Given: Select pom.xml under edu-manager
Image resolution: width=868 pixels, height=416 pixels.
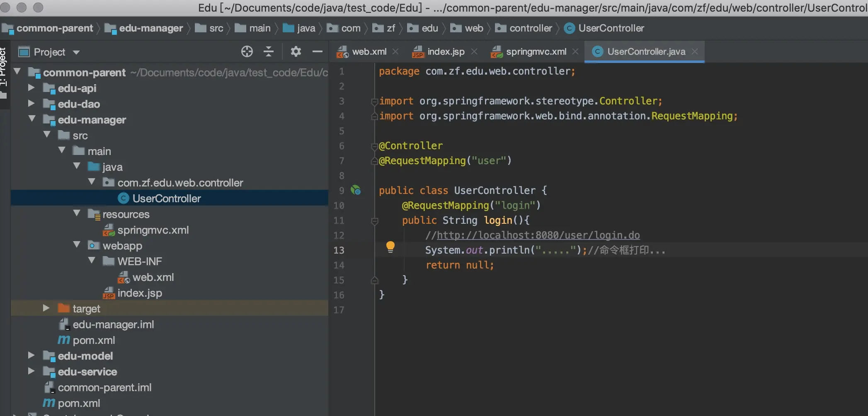Looking at the screenshot, I should 94,340.
